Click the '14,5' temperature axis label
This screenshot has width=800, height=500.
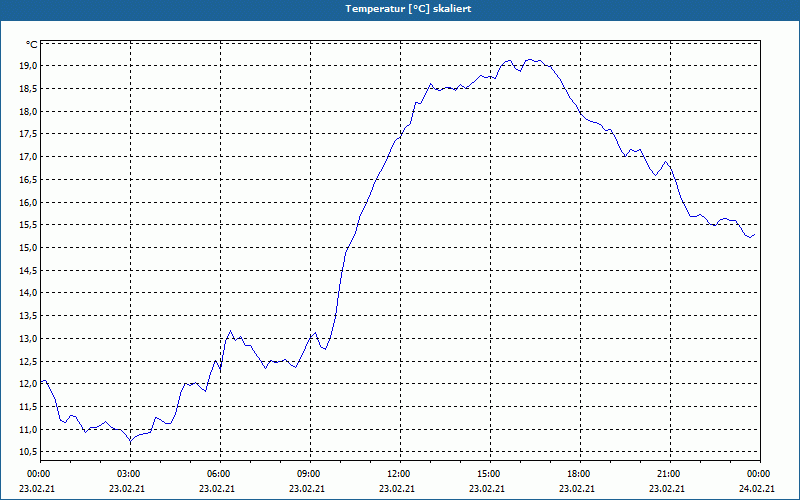(x=29, y=270)
